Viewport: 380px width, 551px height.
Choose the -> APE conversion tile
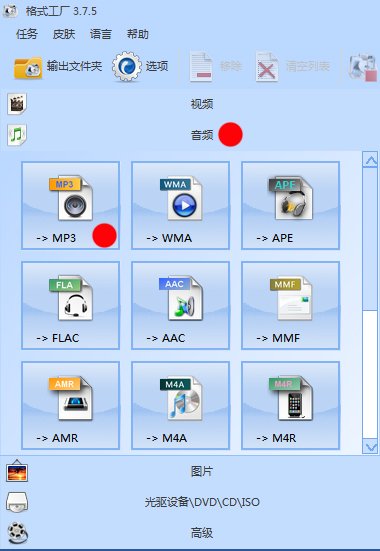point(290,206)
